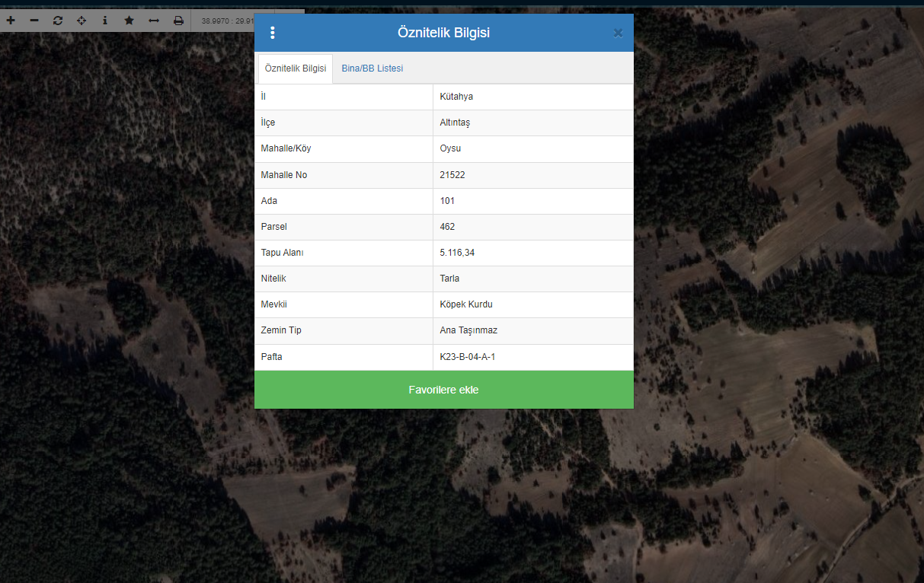Image resolution: width=924 pixels, height=583 pixels.
Task: Select the Öznitelik Bilgisi tab
Action: click(x=296, y=68)
